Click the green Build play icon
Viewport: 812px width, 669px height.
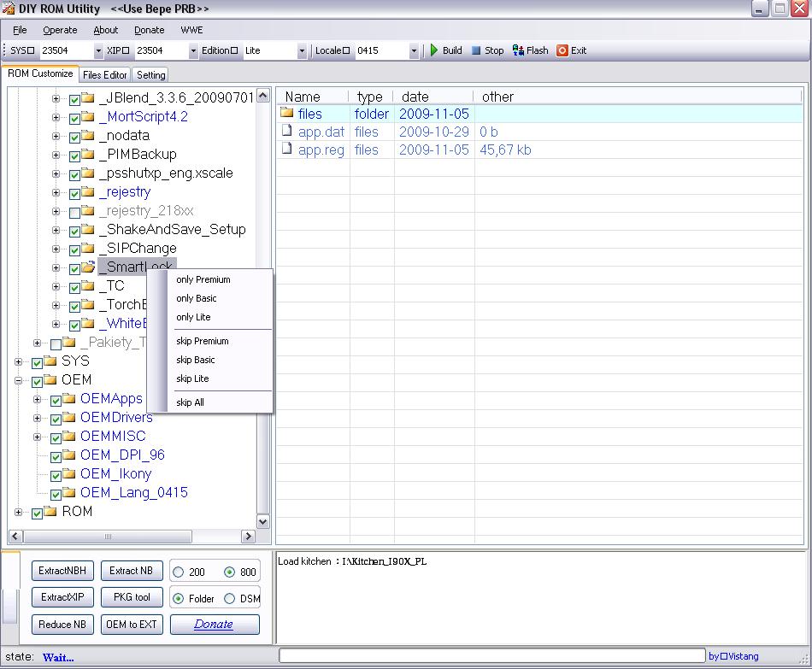click(434, 50)
